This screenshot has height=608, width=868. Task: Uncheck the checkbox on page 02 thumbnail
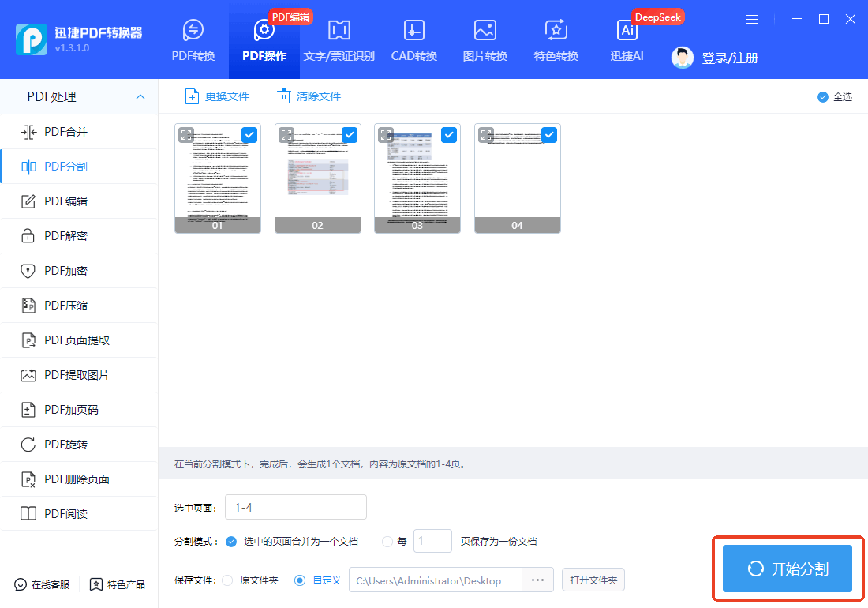pyautogui.click(x=350, y=134)
